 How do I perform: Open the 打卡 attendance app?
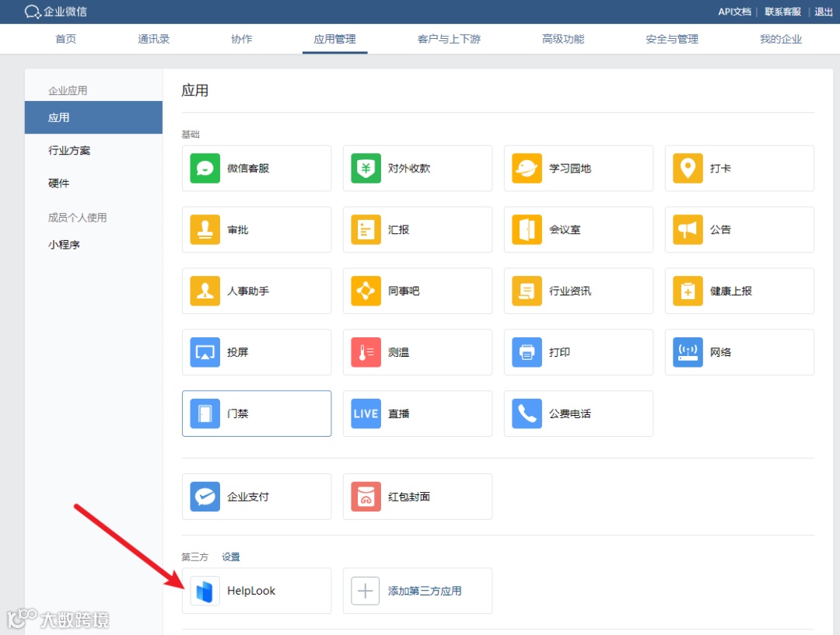coord(739,168)
